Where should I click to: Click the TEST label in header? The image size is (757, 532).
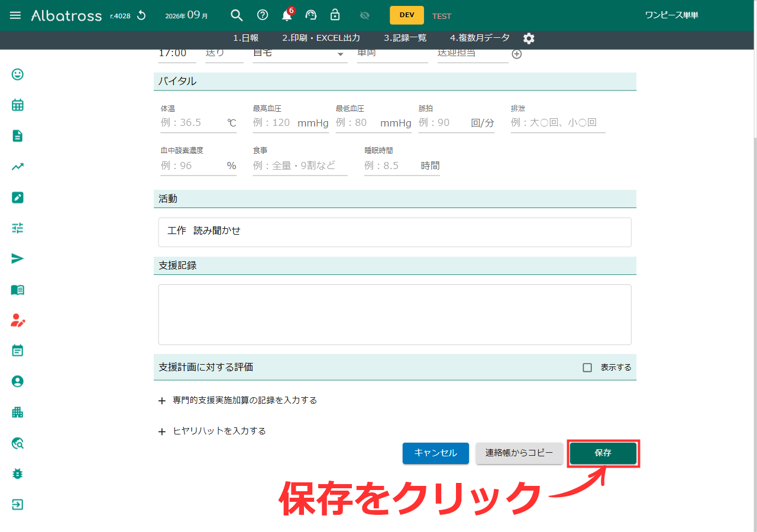click(442, 16)
